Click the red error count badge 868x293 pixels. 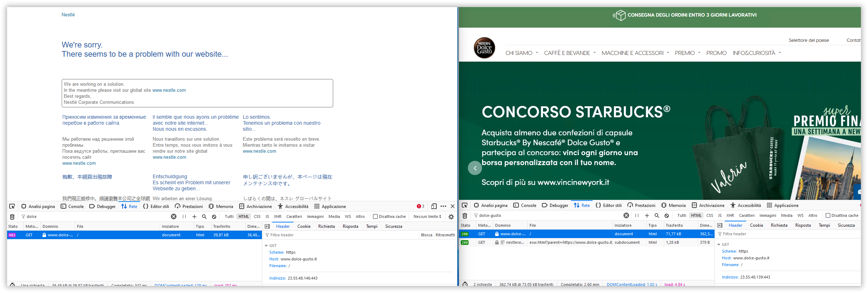420,206
